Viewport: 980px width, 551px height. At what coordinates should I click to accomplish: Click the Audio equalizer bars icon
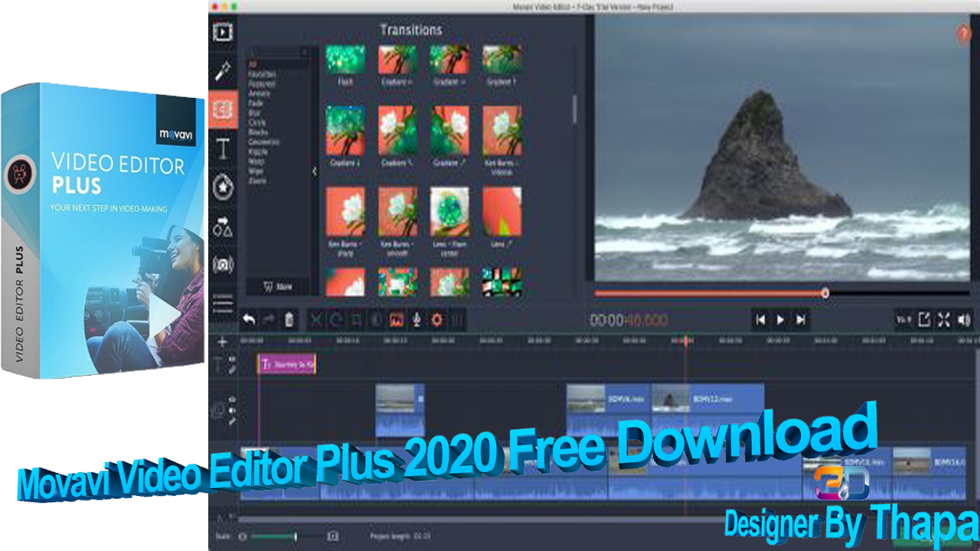pyautogui.click(x=457, y=320)
